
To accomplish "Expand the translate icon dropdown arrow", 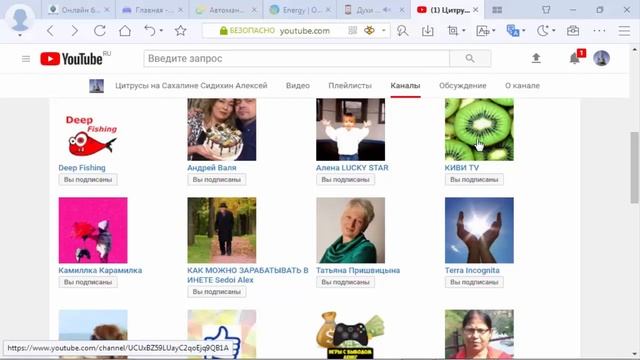I will click(524, 31).
